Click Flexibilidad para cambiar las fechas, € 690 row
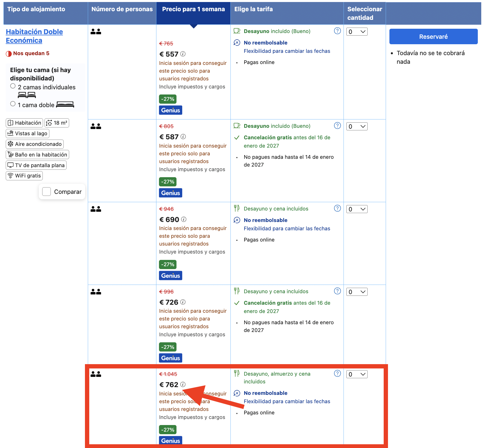489x448 pixels. click(287, 228)
